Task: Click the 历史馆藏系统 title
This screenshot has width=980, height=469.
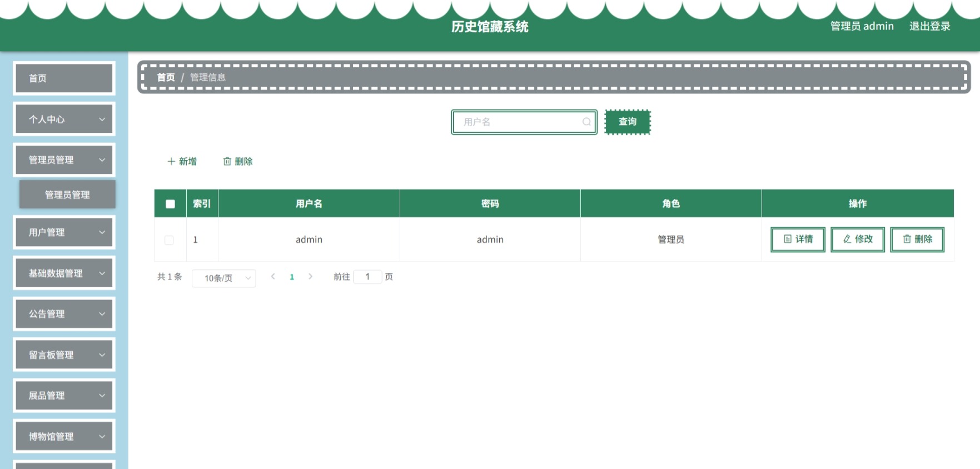Action: (x=490, y=27)
